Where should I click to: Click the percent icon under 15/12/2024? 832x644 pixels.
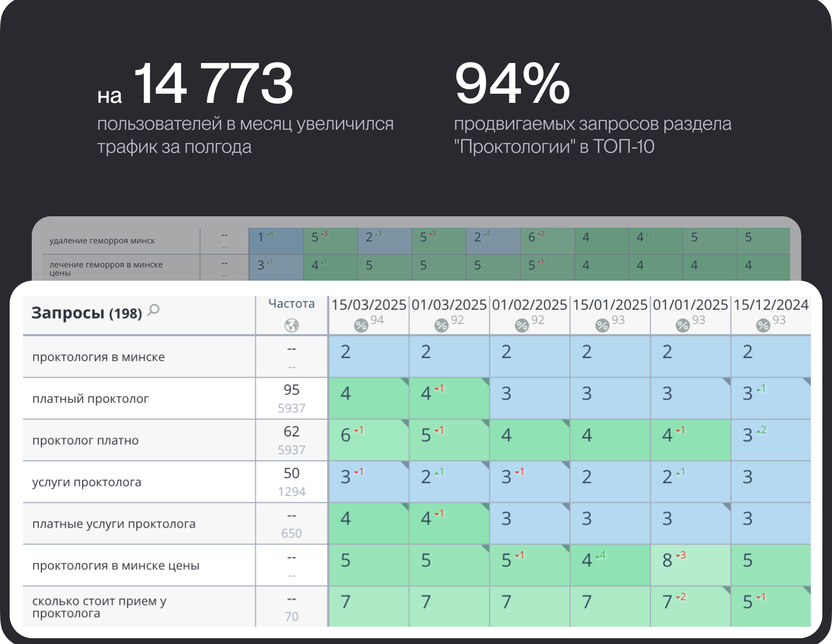click(763, 325)
